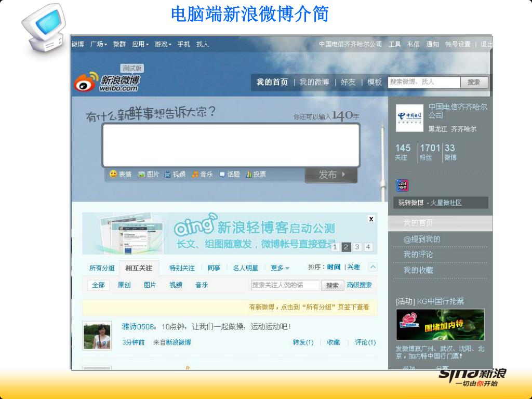Expand the 应用 dropdown menu

[x=140, y=44]
